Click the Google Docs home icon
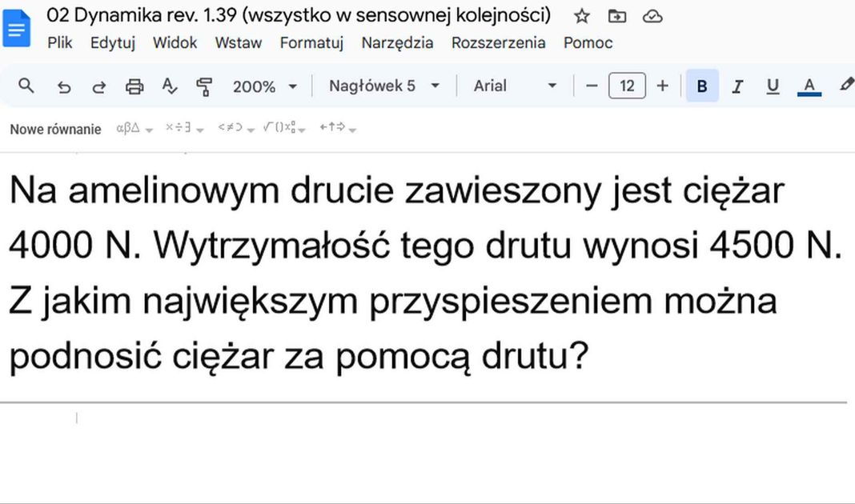Image resolution: width=855 pixels, height=504 pixels. pyautogui.click(x=17, y=29)
